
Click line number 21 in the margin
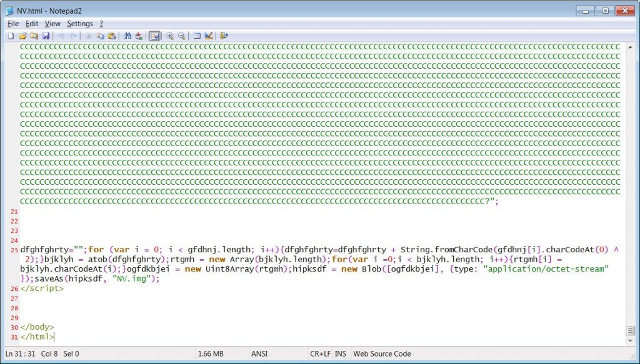click(14, 211)
